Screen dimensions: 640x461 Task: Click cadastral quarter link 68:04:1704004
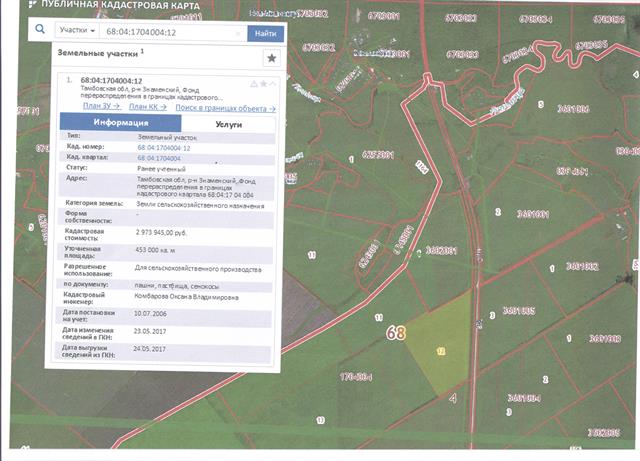(158, 158)
